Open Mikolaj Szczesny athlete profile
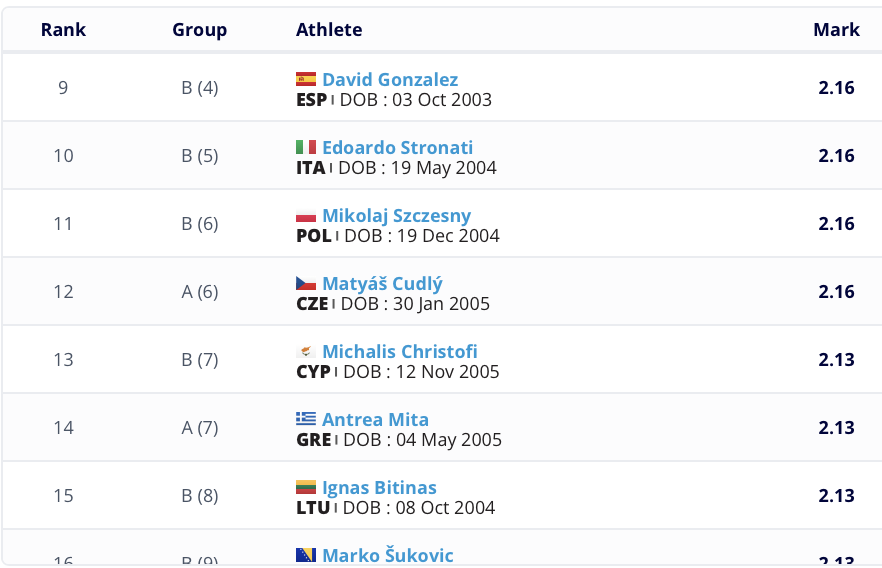The height and width of the screenshot is (568, 882). 396,215
